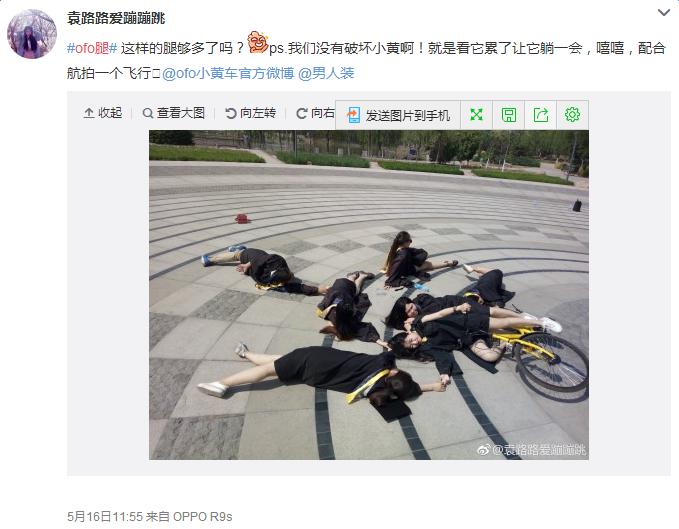Image resolution: width=679 pixels, height=529 pixels.
Task: Click the green share export icon
Action: [x=541, y=115]
